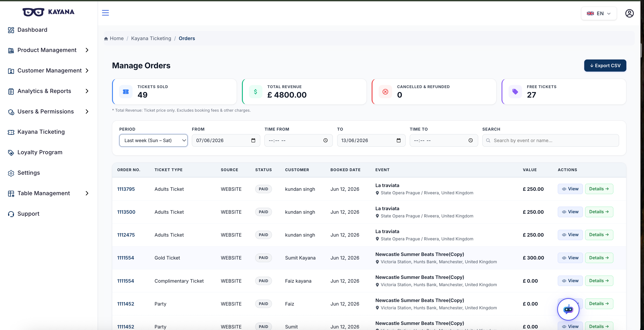Open Kayana Ticketing in the sidebar

[41, 132]
